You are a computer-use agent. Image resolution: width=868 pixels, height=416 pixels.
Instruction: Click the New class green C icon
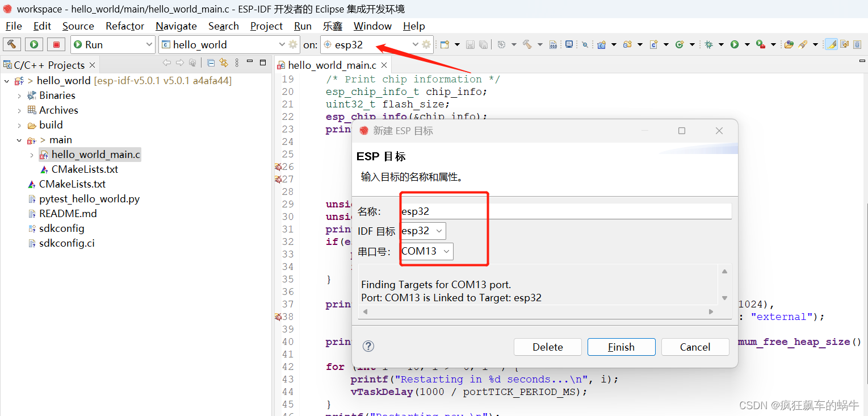coord(679,44)
